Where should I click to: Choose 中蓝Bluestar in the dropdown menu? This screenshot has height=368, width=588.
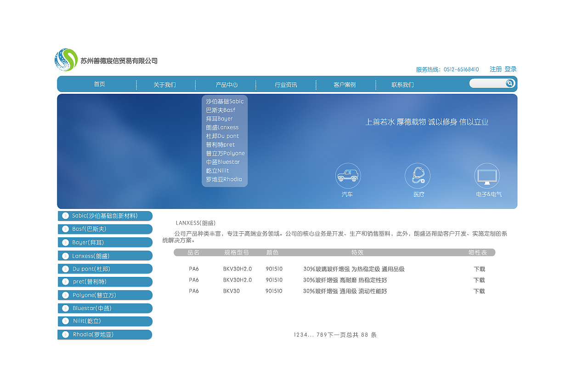tap(223, 162)
